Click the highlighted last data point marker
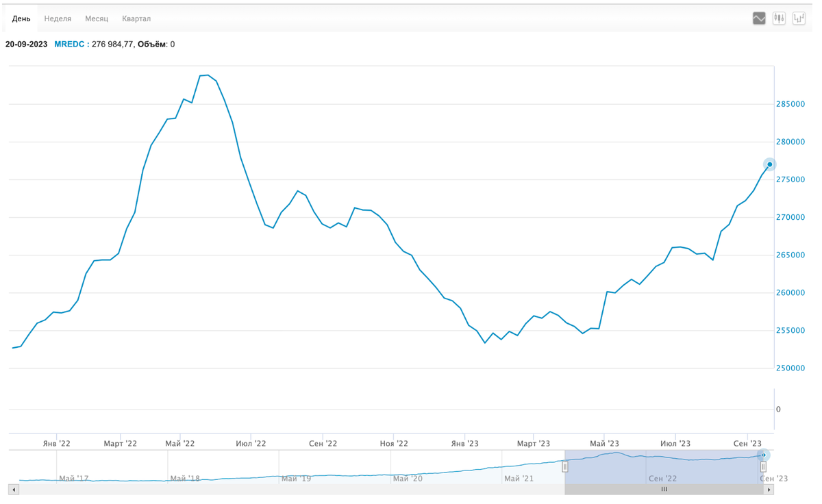822x504 pixels. click(x=770, y=164)
